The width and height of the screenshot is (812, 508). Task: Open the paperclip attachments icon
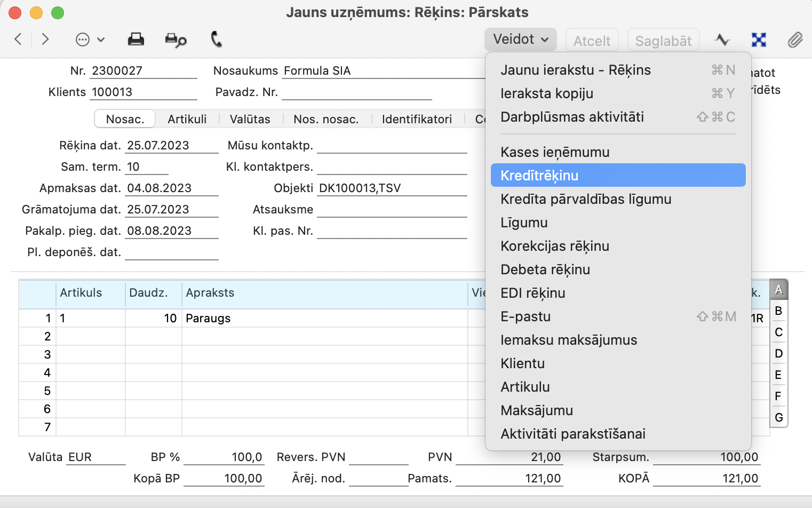(795, 40)
